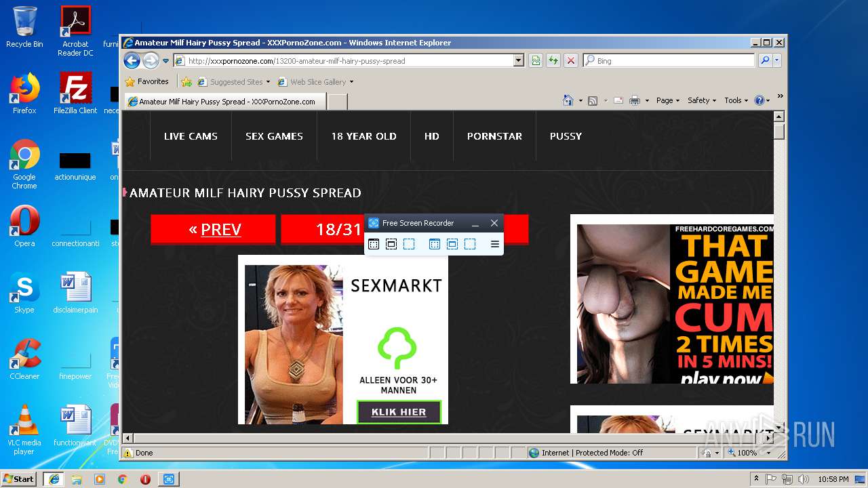Viewport: 868px width, 488px height.
Task: Open the volume speaker tray icon
Action: click(x=804, y=479)
